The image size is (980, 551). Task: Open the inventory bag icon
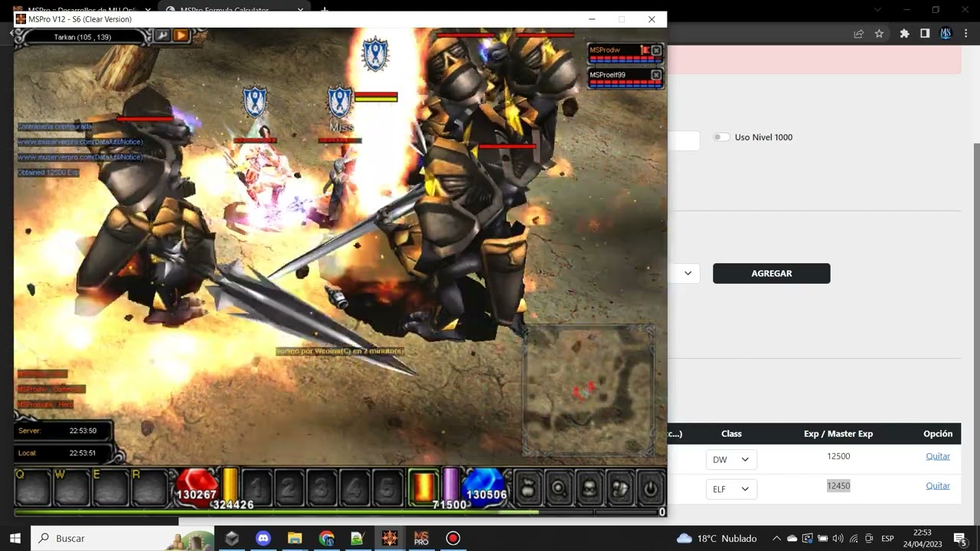click(528, 487)
